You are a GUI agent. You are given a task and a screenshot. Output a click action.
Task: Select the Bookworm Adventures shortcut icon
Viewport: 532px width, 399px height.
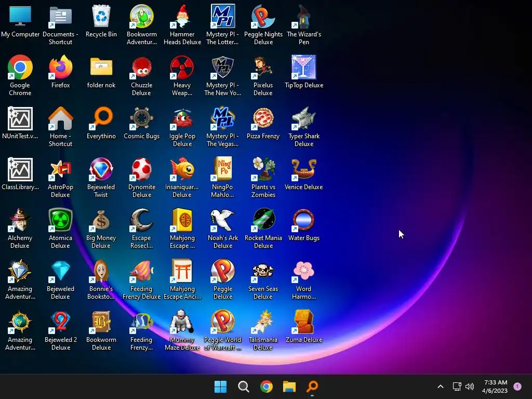pos(141,16)
